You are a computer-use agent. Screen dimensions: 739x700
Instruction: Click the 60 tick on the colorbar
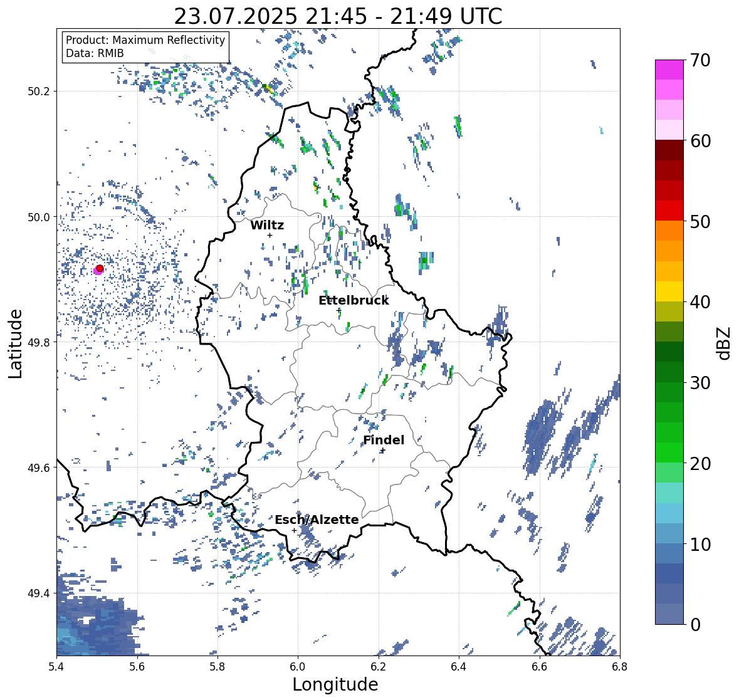click(x=700, y=141)
